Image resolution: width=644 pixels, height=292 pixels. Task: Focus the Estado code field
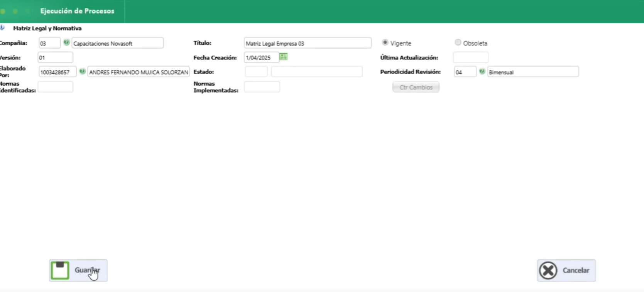coord(256,72)
